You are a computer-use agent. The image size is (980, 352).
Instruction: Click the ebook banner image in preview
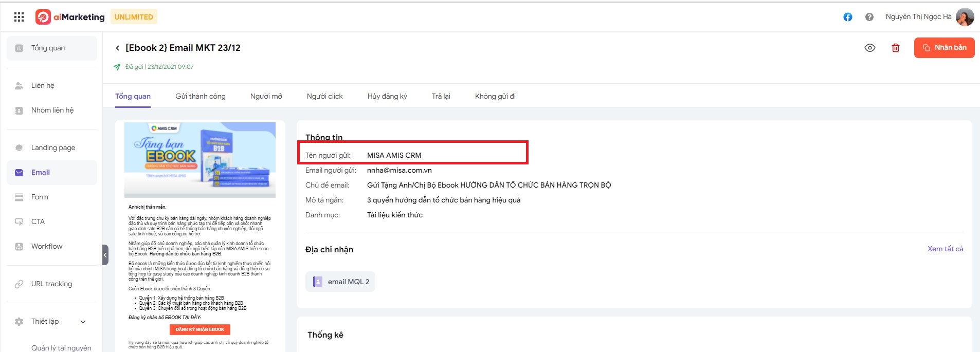tap(200, 160)
